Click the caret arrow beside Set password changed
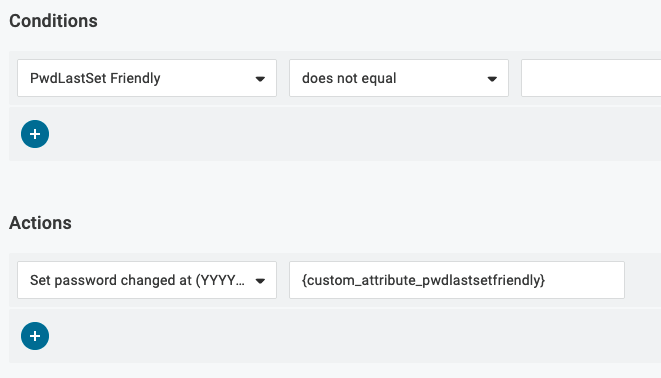661x378 pixels. click(x=260, y=281)
